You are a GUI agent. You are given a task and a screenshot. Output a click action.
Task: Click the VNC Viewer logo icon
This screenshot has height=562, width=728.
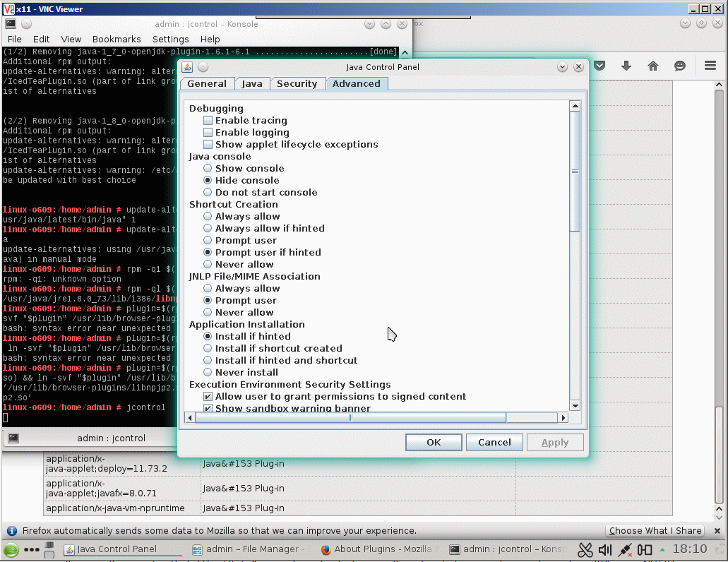tap(8, 8)
